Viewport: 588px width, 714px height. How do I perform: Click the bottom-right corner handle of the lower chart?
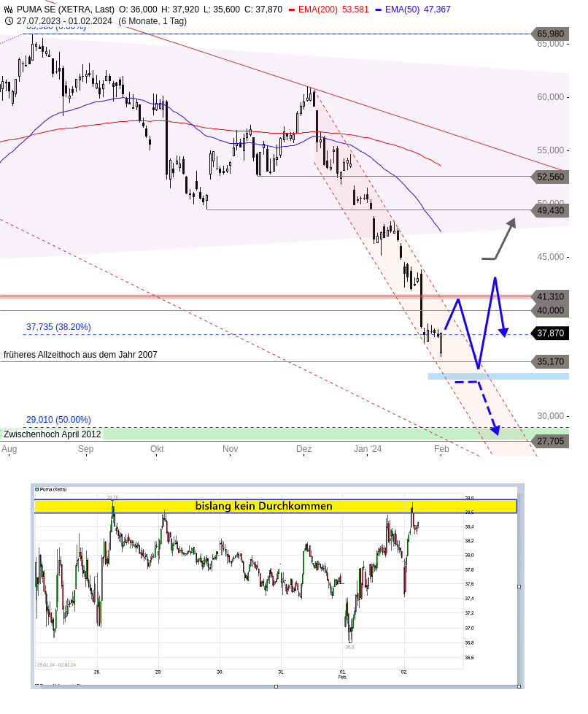coord(519,686)
